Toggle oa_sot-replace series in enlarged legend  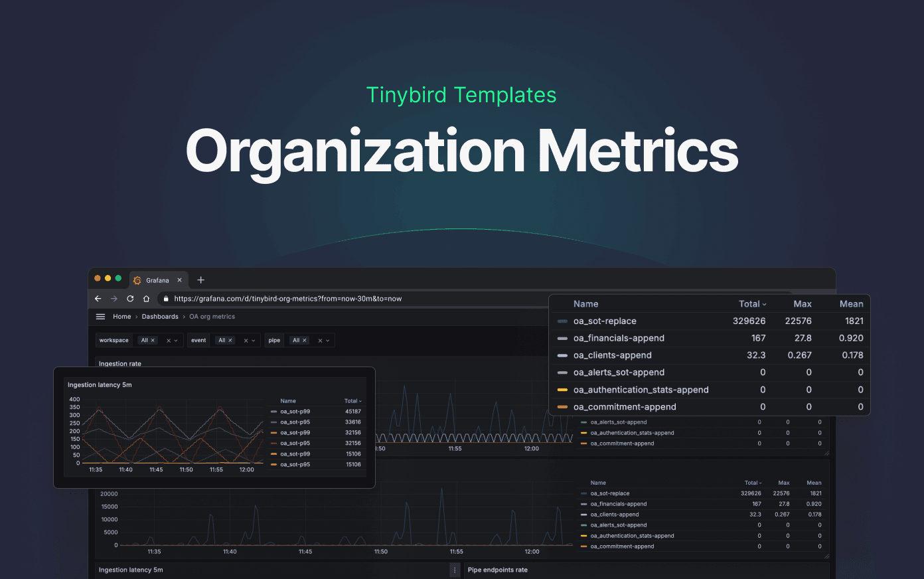coord(605,321)
